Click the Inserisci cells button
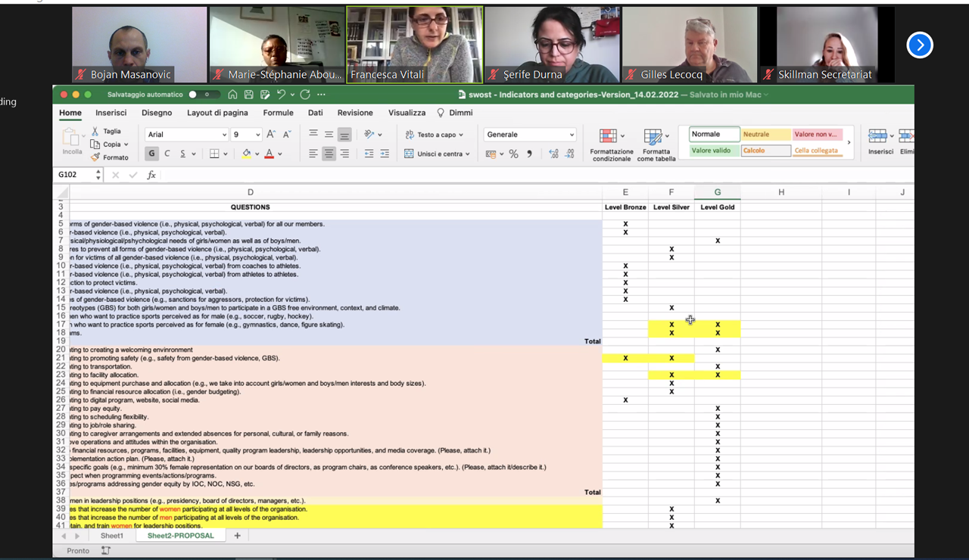The image size is (969, 560). point(880,142)
